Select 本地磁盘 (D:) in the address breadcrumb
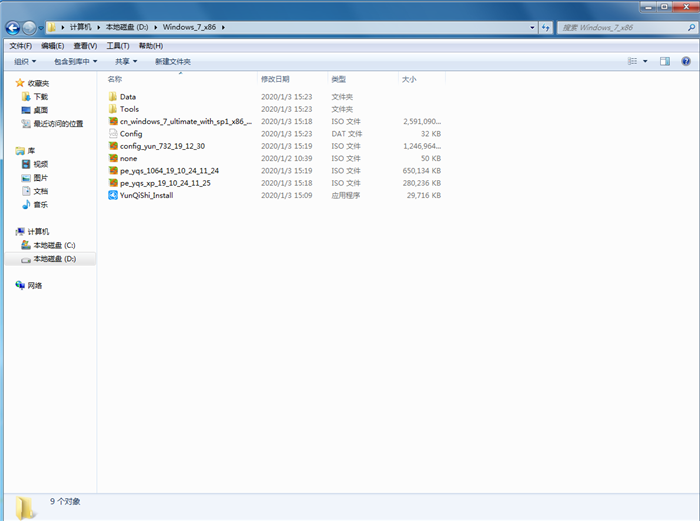This screenshot has height=521, width=700. [127, 27]
